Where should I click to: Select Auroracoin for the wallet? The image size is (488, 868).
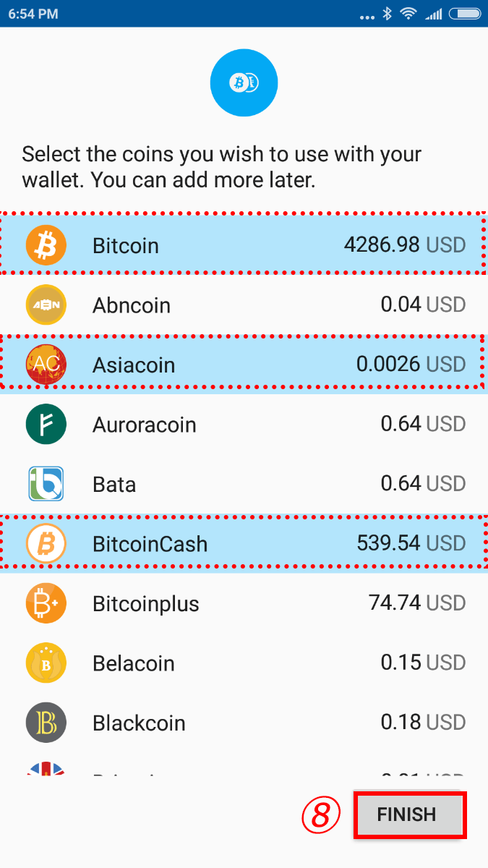point(244,424)
